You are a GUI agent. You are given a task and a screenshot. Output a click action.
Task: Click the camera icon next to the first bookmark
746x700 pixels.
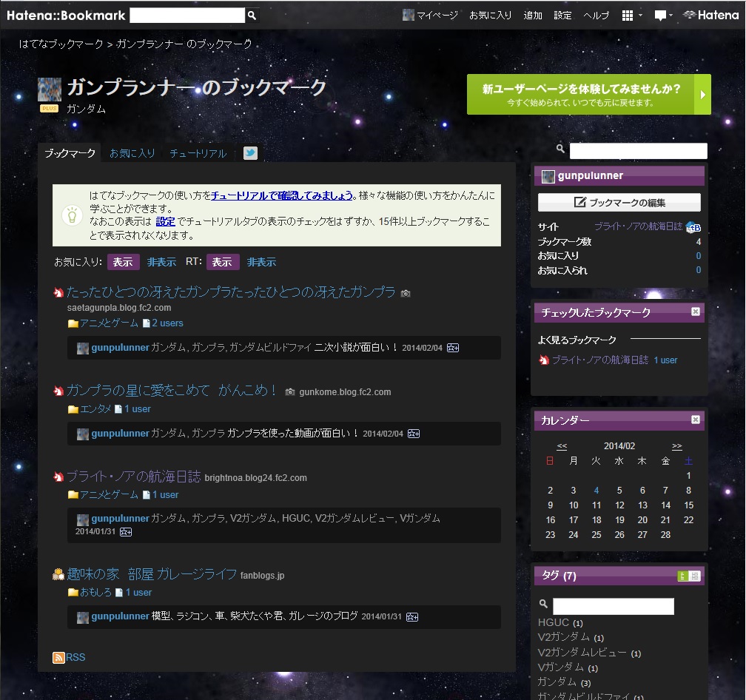point(405,293)
